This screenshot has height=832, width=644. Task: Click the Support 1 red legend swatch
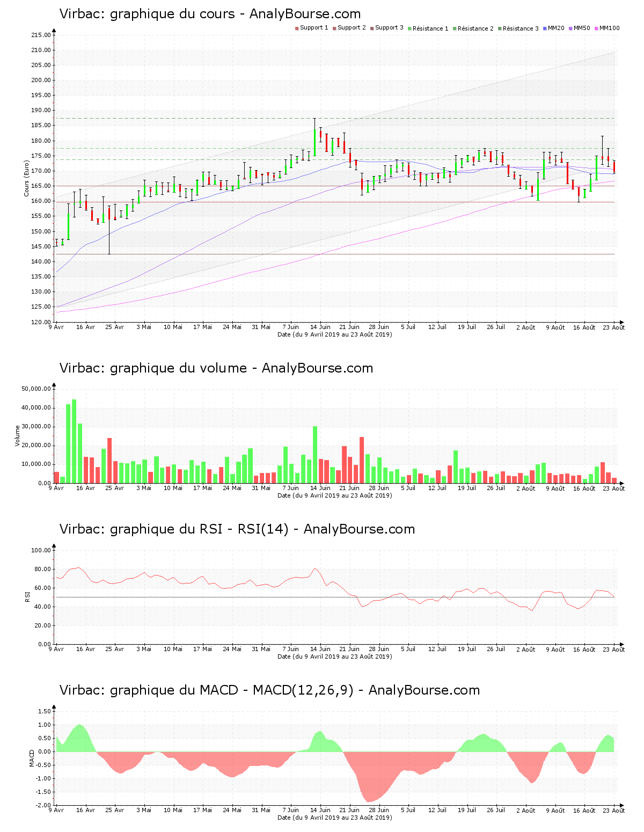(297, 28)
